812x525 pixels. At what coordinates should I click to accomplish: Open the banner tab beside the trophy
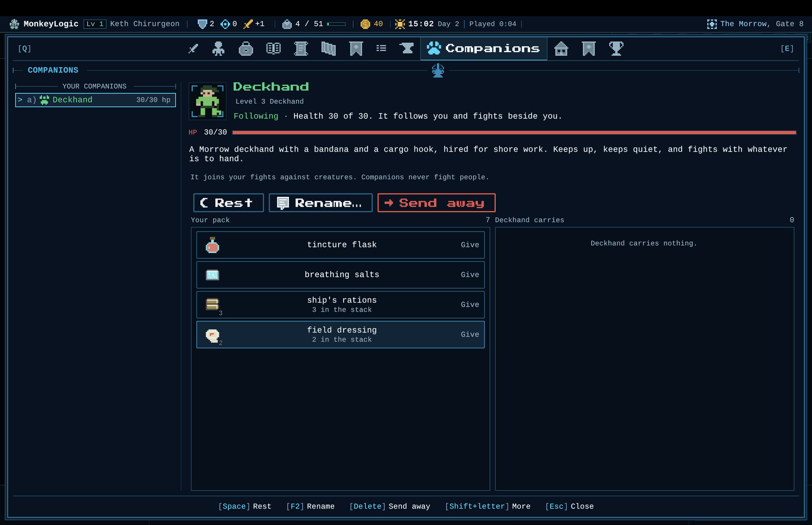[589, 49]
